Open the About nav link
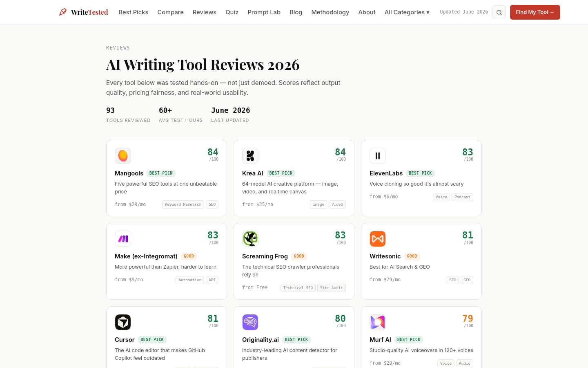This screenshot has width=588, height=368. tap(367, 12)
